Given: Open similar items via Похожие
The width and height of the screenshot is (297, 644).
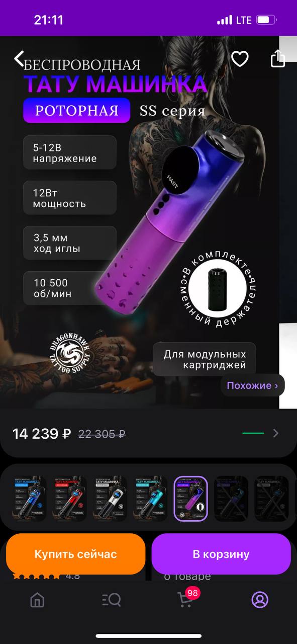Looking at the screenshot, I should (x=252, y=386).
